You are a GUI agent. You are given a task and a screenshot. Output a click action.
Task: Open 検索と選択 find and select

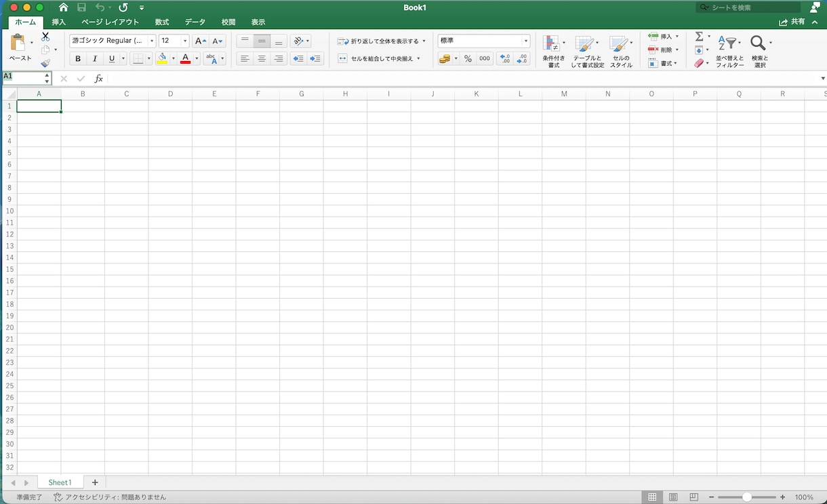point(761,51)
